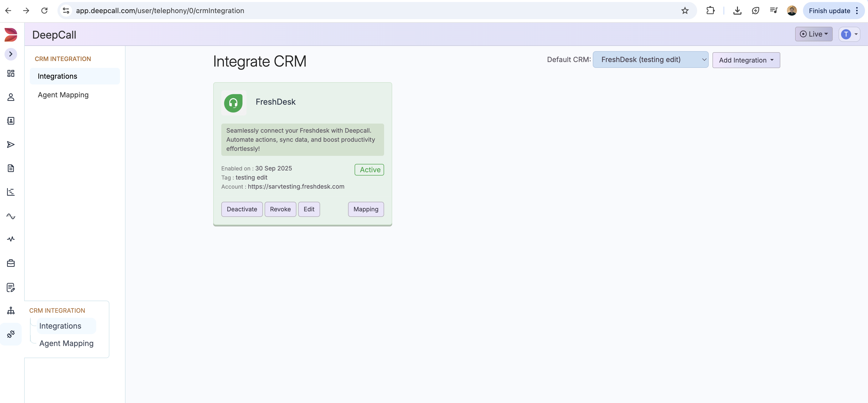
Task: Open the Add Integration dropdown
Action: point(746,60)
